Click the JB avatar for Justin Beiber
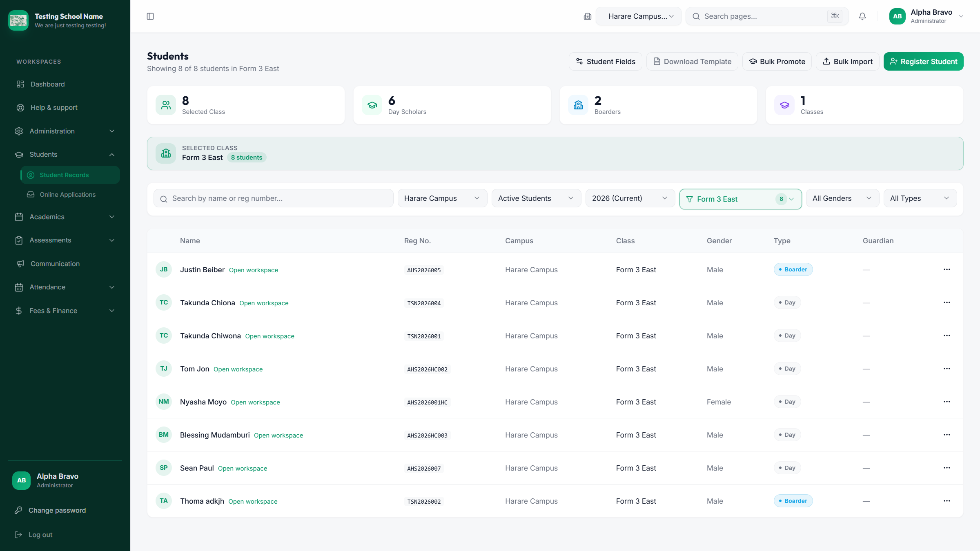980x551 pixels. point(164,269)
